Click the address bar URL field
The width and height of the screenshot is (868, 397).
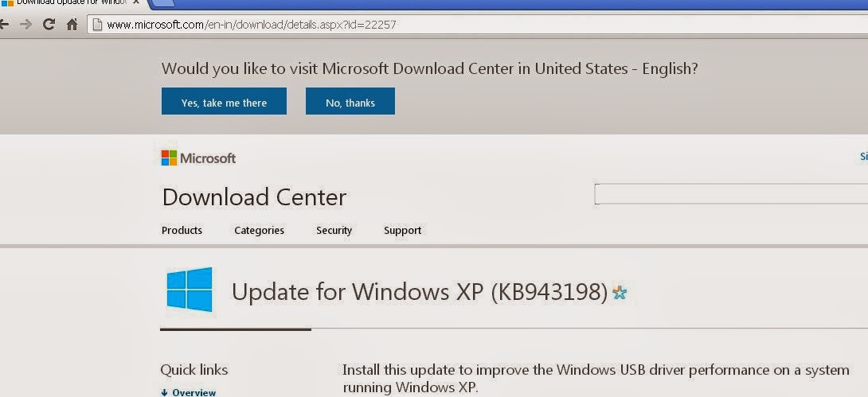477,25
